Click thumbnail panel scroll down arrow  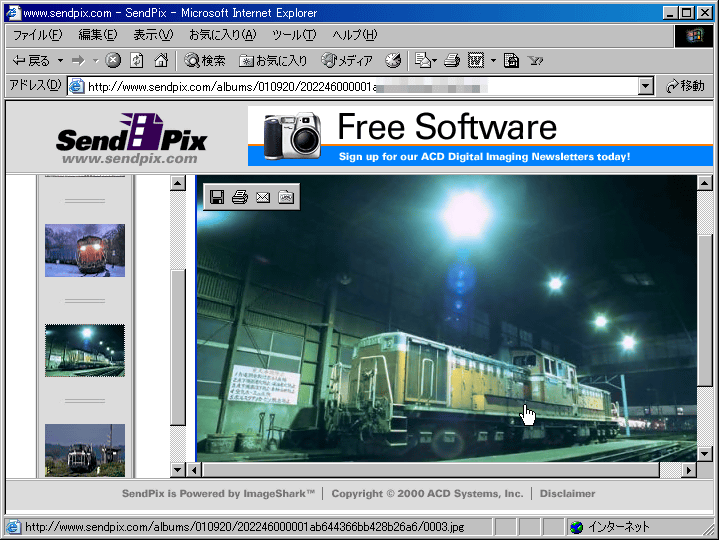177,469
